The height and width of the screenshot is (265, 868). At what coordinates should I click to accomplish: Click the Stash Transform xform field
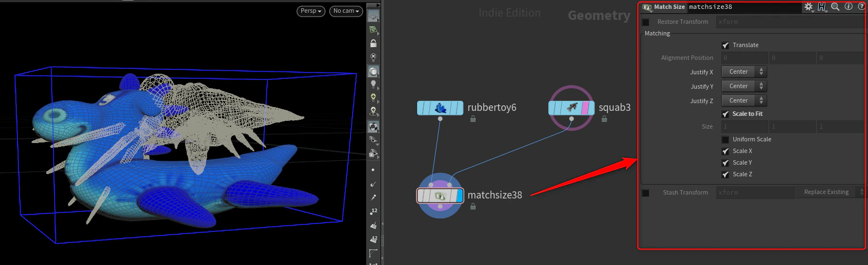coord(755,192)
